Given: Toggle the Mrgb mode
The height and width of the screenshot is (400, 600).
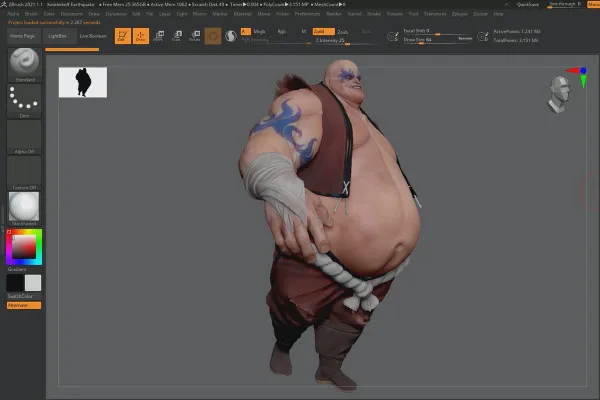Looking at the screenshot, I should [259, 31].
